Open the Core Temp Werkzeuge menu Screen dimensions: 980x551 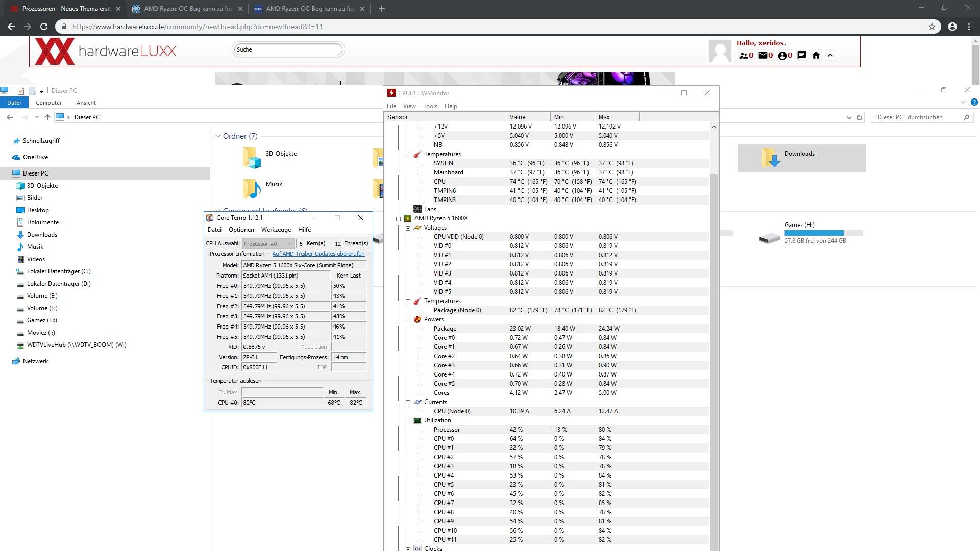(276, 230)
